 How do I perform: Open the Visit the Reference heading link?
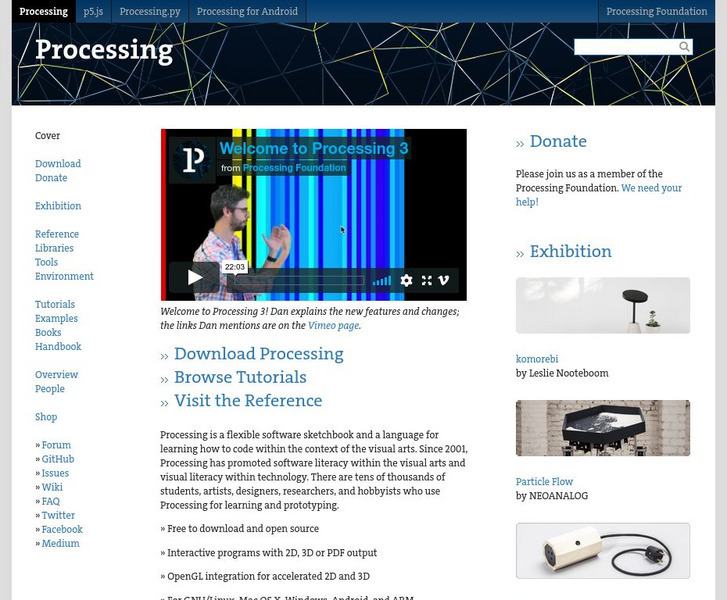[x=248, y=401]
